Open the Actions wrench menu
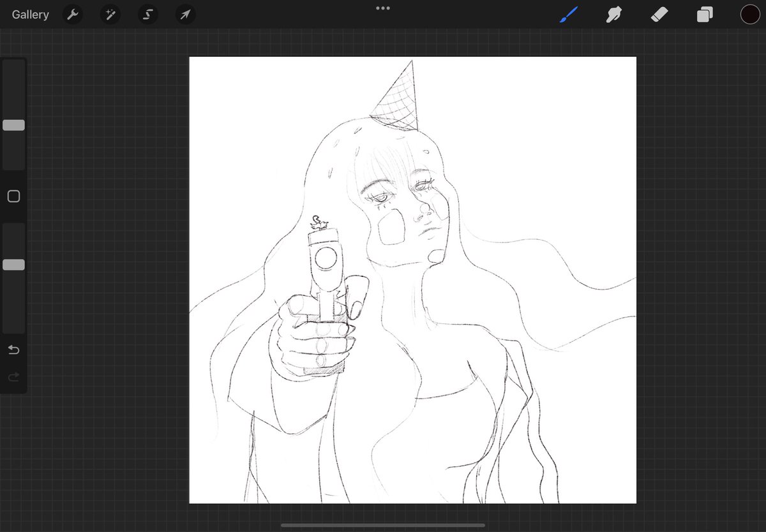The image size is (766, 532). tap(73, 15)
